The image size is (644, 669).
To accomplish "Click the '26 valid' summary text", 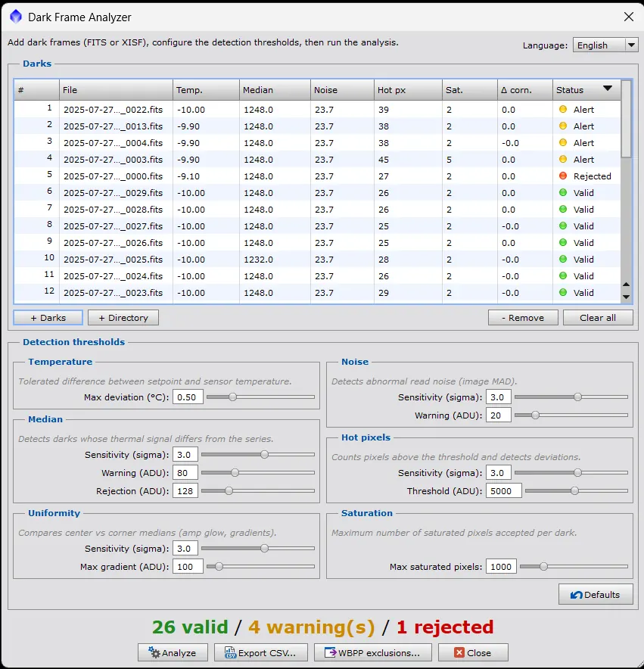I will [x=190, y=627].
